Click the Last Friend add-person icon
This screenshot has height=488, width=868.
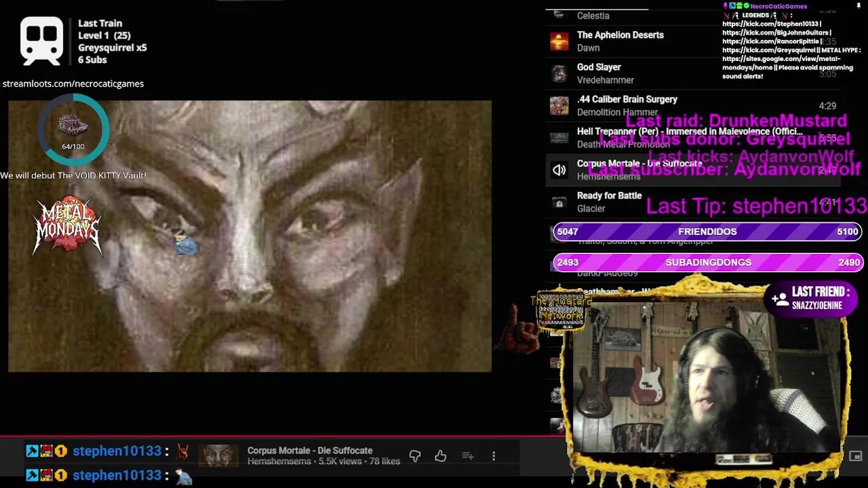[x=780, y=298]
